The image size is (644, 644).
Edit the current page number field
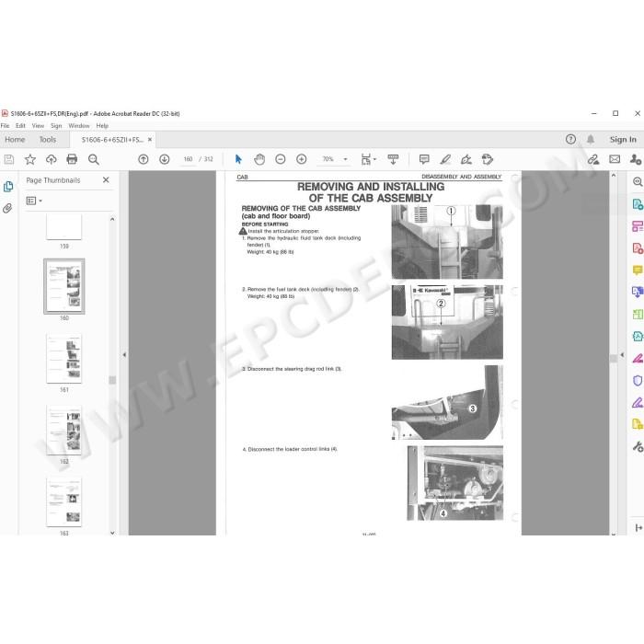(188, 159)
